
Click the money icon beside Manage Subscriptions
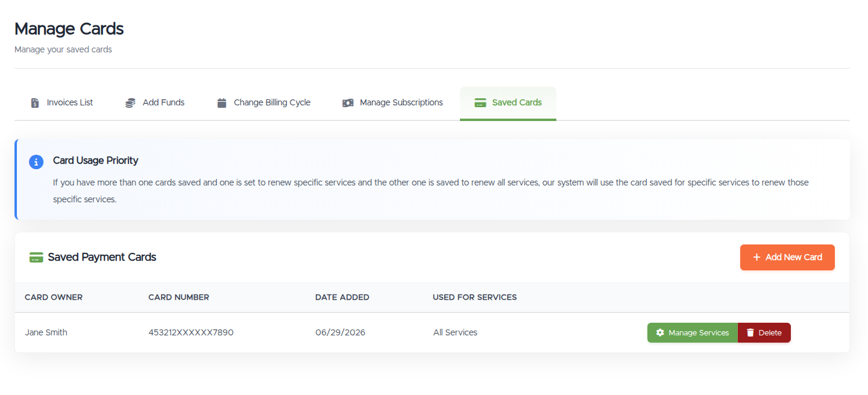pyautogui.click(x=348, y=103)
